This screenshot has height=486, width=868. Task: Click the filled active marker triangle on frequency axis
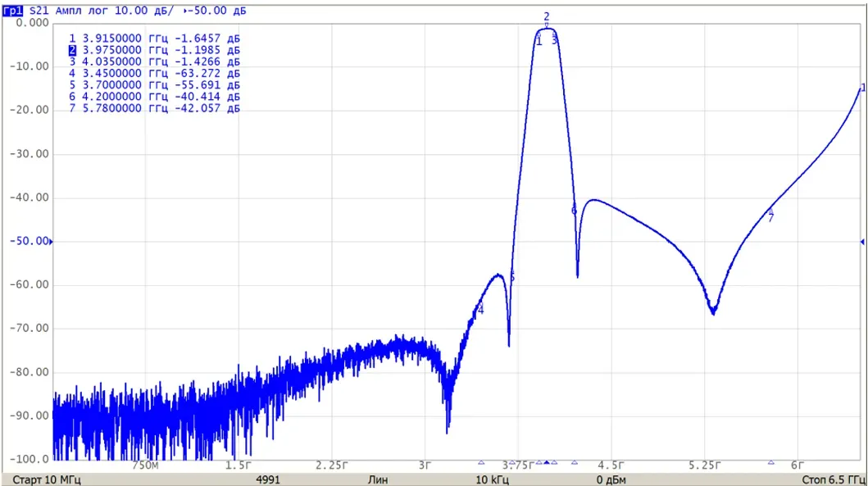(547, 462)
